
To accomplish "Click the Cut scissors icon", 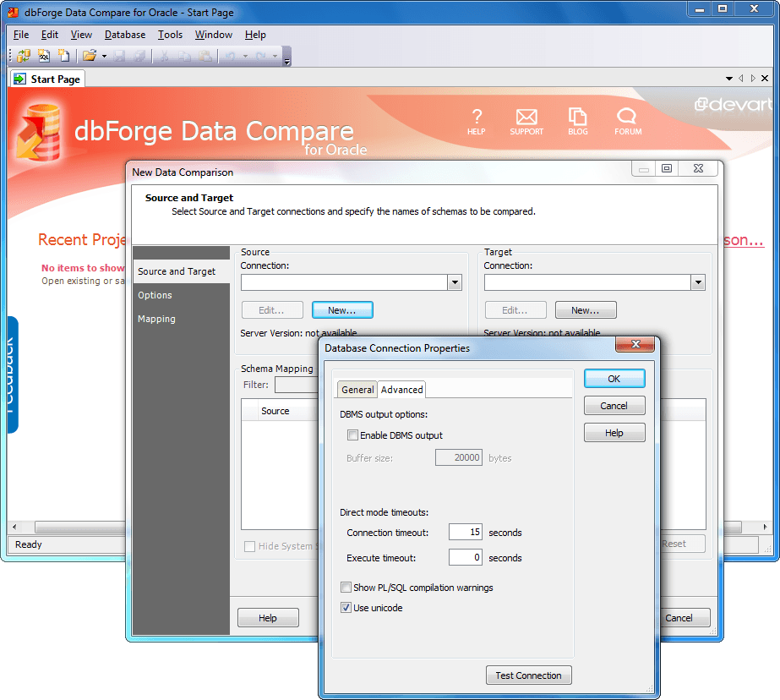I will pos(164,56).
